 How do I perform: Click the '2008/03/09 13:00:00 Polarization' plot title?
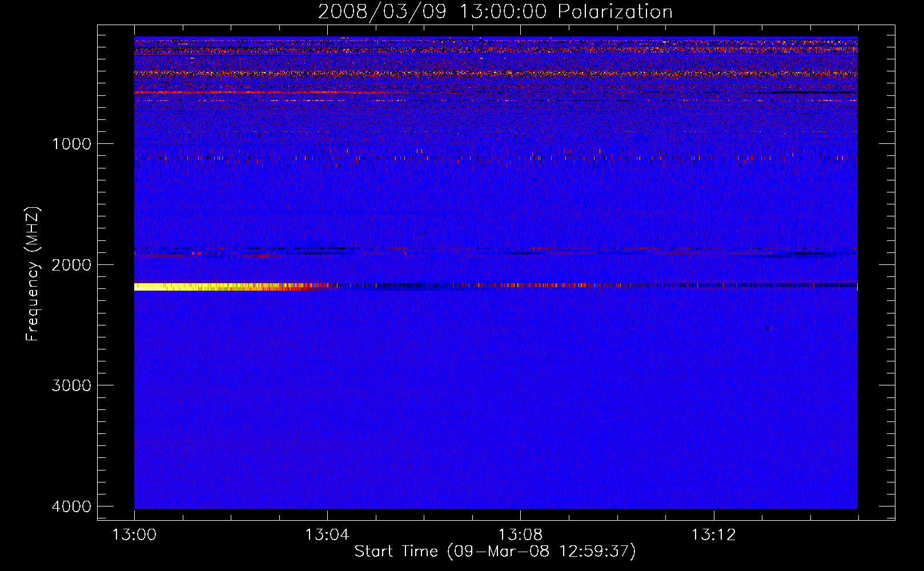point(495,11)
